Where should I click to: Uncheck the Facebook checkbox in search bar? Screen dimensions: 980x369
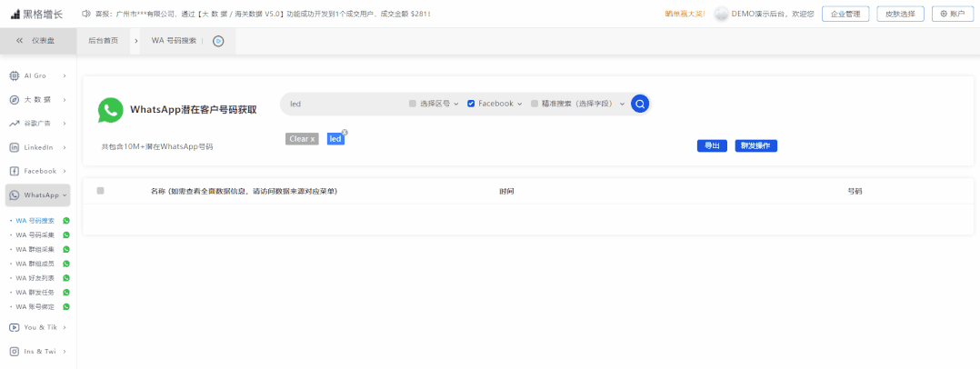pyautogui.click(x=471, y=105)
